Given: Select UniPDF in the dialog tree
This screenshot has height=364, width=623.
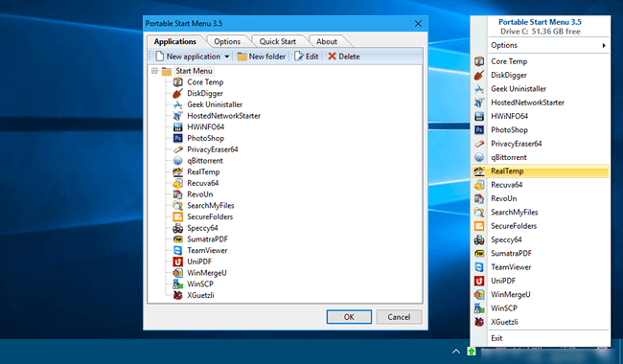Looking at the screenshot, I should click(x=199, y=262).
